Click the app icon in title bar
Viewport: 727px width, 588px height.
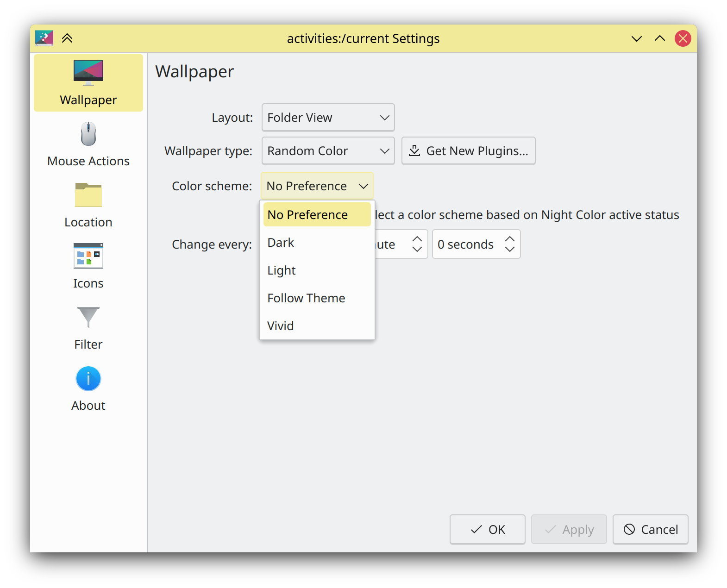tap(44, 38)
